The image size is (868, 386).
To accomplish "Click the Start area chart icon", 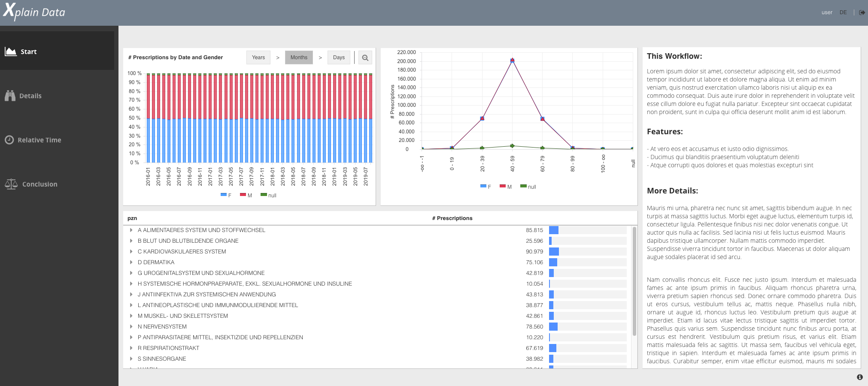I will pos(10,51).
